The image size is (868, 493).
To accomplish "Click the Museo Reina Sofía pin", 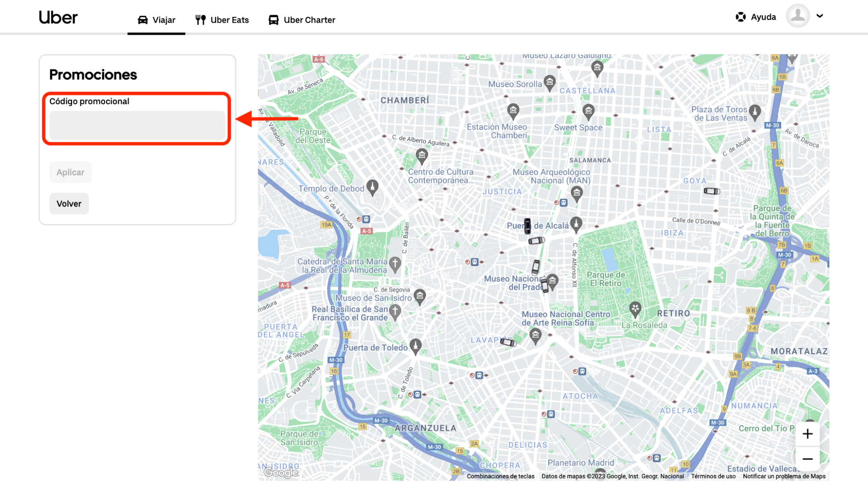I will pyautogui.click(x=535, y=335).
